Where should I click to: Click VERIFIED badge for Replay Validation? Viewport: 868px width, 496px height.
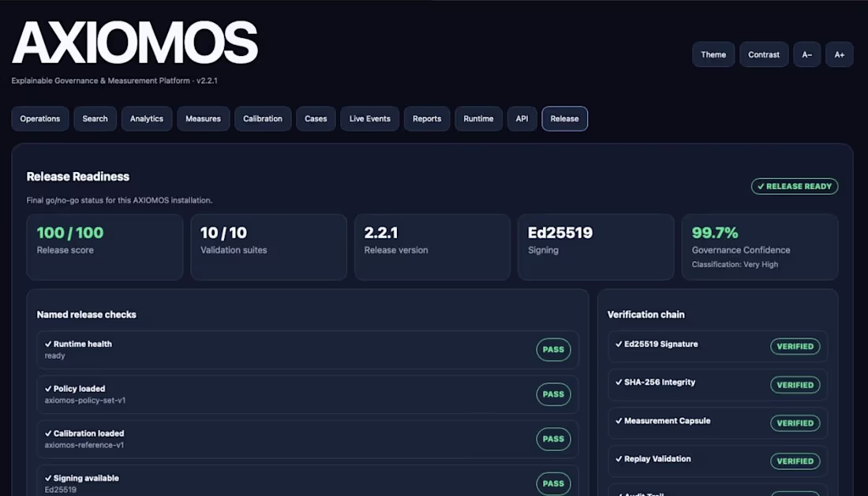tap(795, 461)
